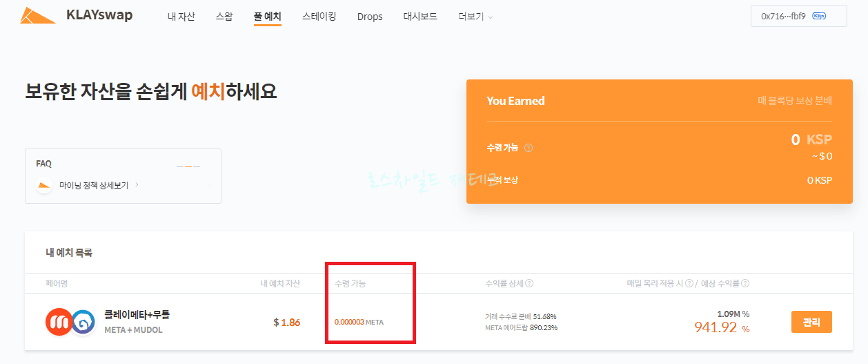Click the You Earned heading
The image size is (868, 364).
click(515, 101)
